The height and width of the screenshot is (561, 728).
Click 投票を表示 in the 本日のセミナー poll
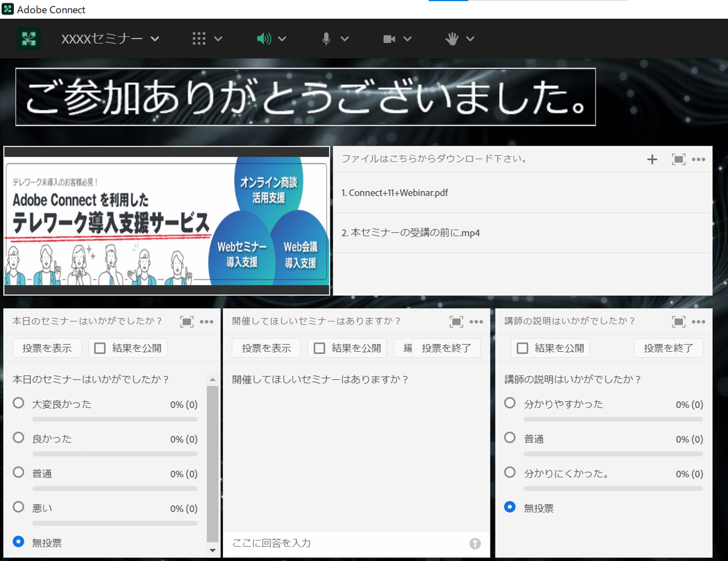[x=47, y=348]
